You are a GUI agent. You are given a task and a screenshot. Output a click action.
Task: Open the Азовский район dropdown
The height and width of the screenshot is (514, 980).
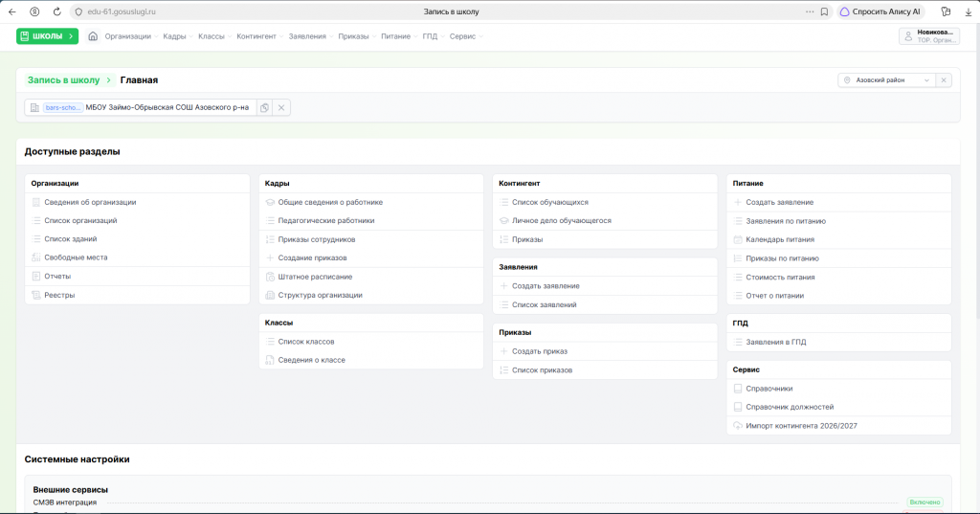(x=886, y=80)
